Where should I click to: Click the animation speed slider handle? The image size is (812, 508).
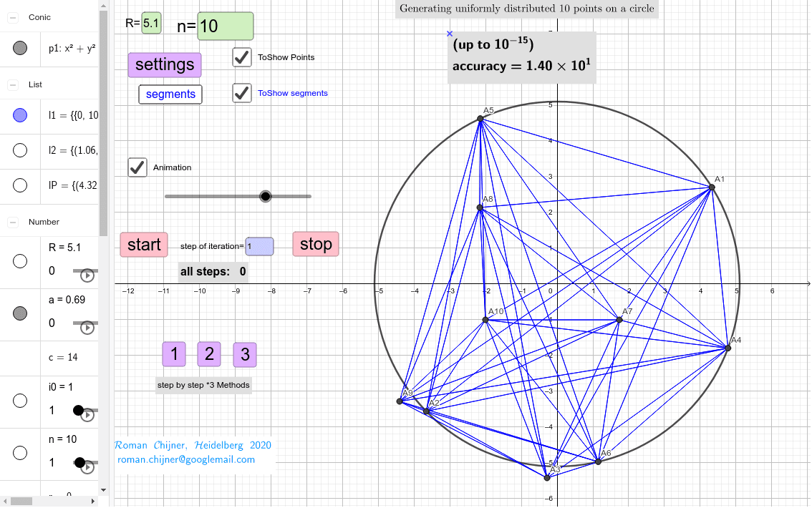click(x=266, y=196)
